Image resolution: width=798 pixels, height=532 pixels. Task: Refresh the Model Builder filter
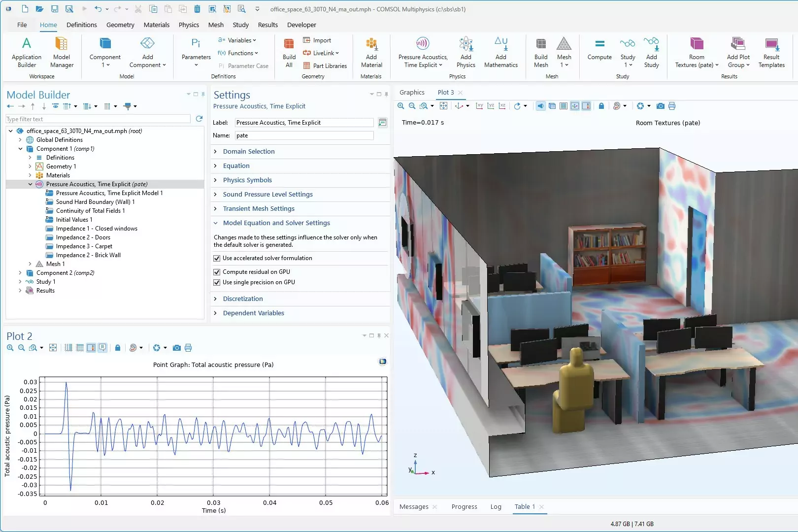point(199,119)
